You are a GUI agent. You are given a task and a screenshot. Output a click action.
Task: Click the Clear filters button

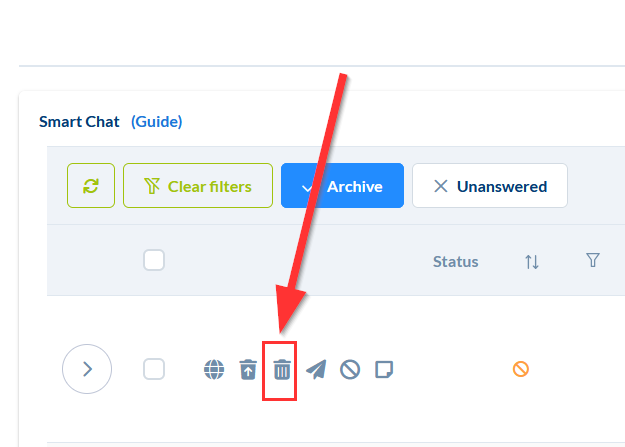coord(198,186)
